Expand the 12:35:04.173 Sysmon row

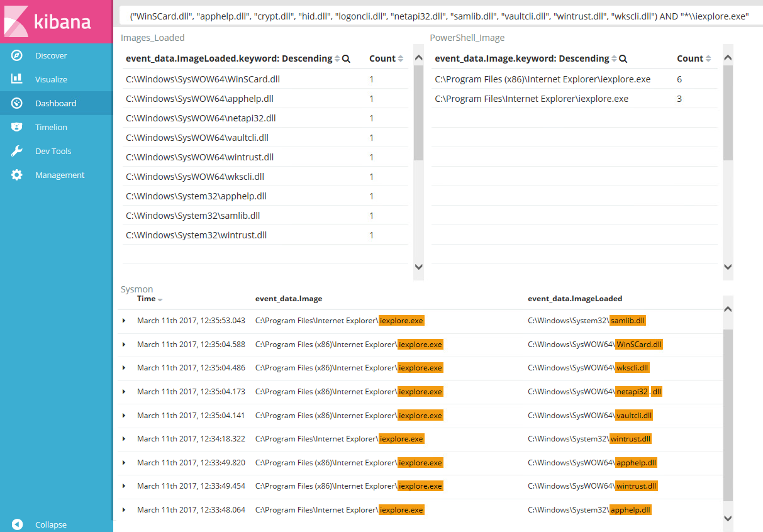(124, 392)
